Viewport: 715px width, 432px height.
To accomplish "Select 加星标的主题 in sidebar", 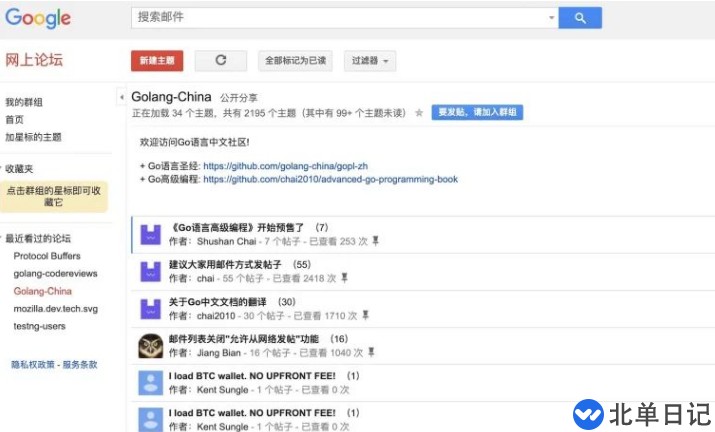I will [x=33, y=137].
